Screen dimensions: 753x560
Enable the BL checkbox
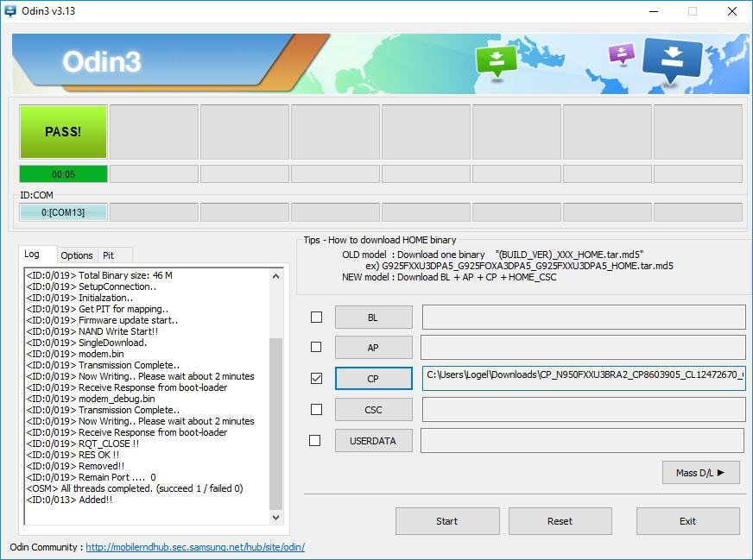coord(316,318)
